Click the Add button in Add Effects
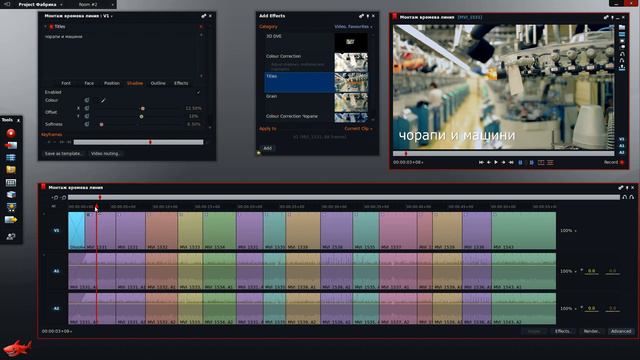The width and height of the screenshot is (640, 360). coord(268,148)
